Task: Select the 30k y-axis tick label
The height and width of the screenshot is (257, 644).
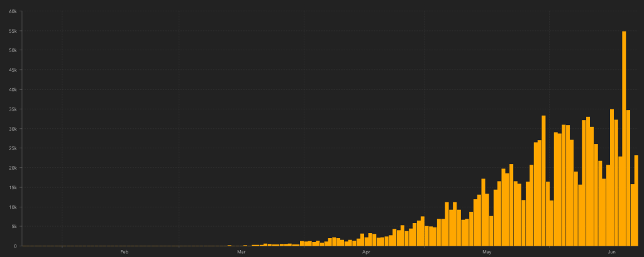Action: 13,129
